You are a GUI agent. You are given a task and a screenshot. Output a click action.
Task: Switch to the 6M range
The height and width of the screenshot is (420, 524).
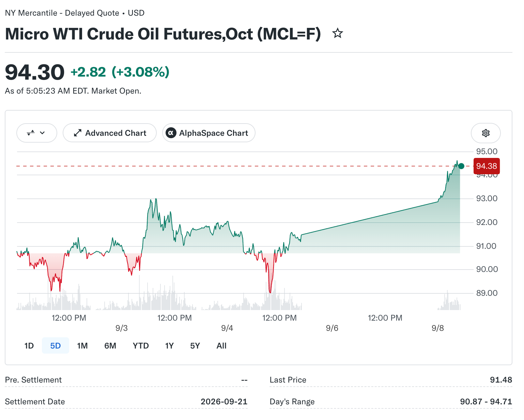tap(110, 346)
